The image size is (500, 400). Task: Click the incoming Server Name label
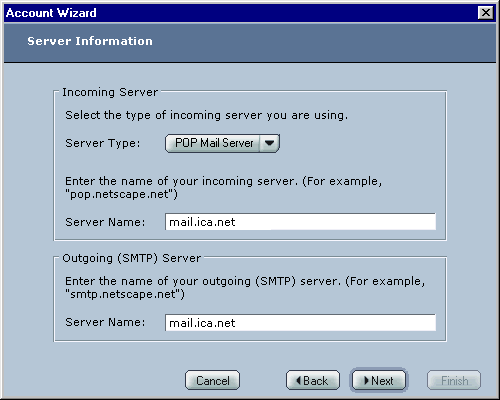[x=105, y=222]
